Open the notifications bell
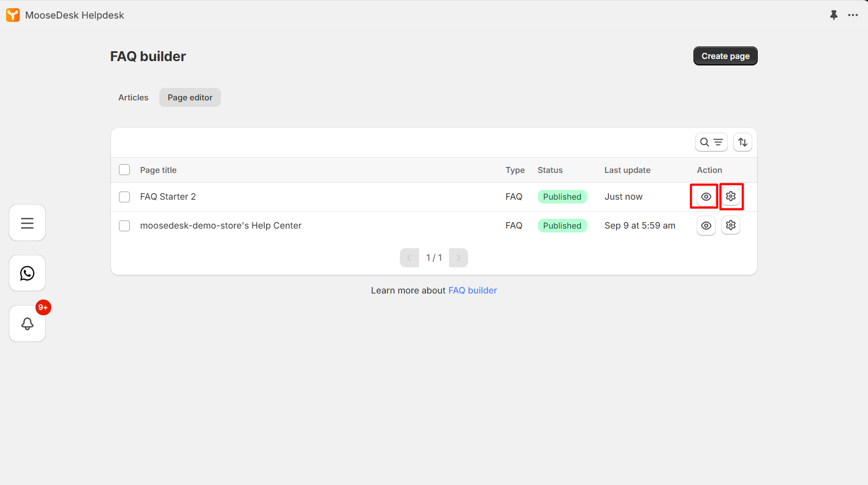 tap(27, 324)
